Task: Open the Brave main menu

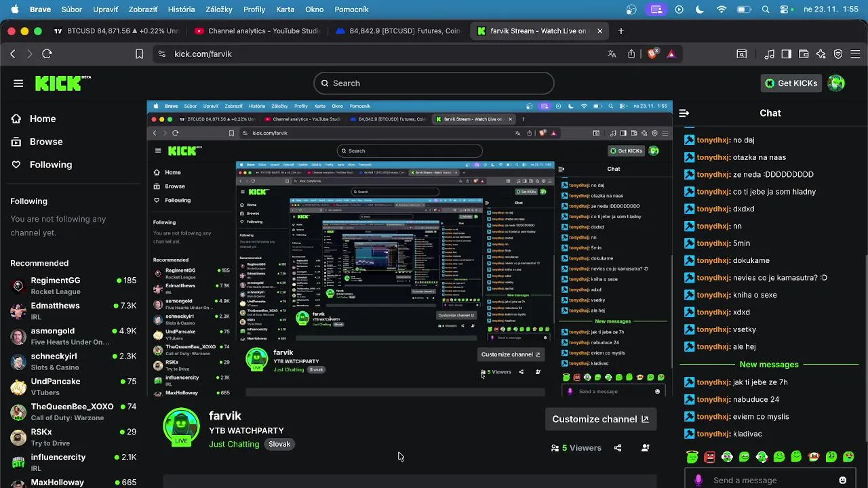Action: click(x=856, y=54)
